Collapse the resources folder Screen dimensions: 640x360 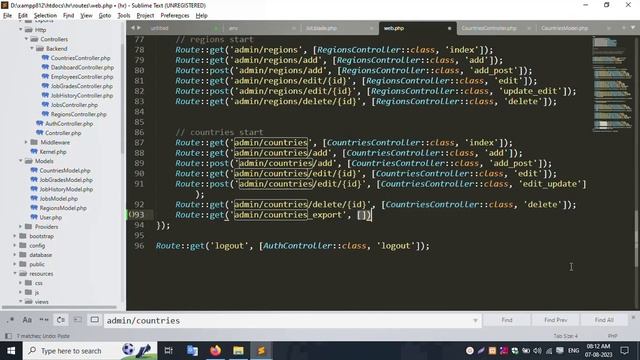click(15, 273)
